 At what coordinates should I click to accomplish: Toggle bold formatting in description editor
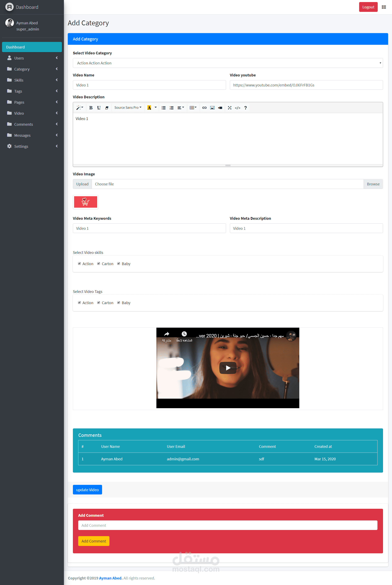[91, 108]
